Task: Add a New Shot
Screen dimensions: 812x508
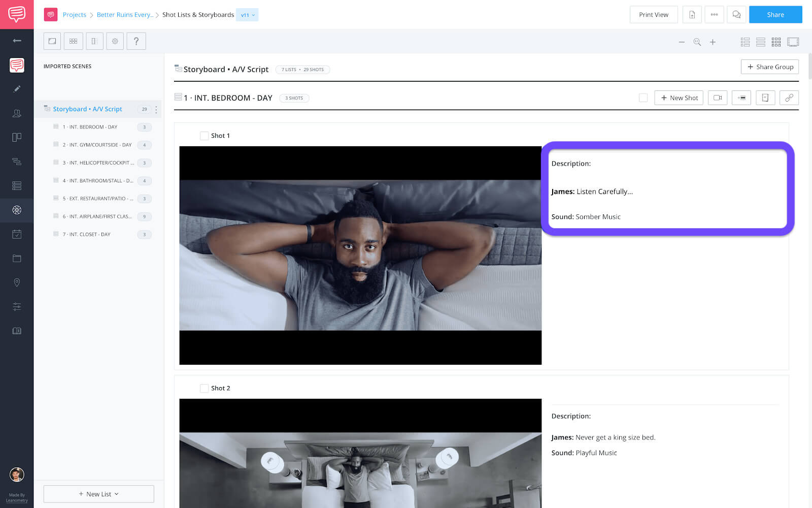Action: [x=679, y=98]
